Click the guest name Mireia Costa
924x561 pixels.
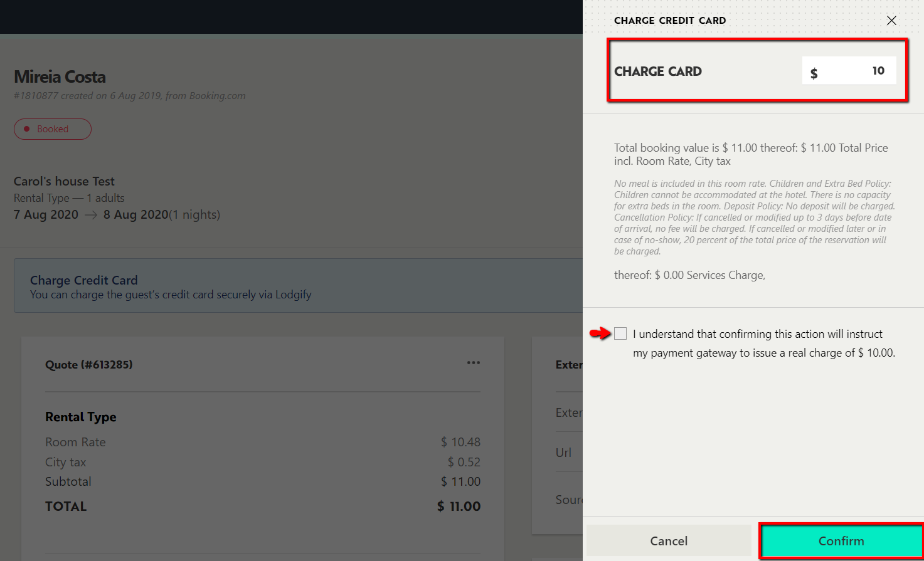point(60,77)
